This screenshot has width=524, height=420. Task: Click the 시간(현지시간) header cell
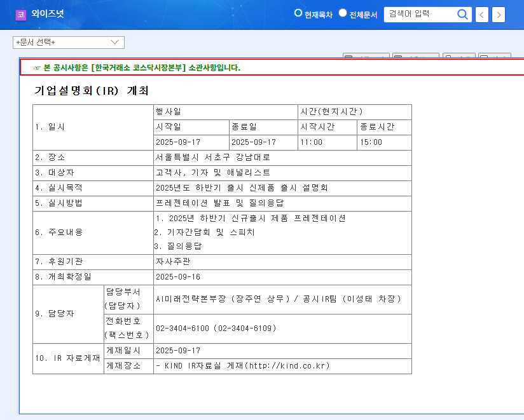click(x=355, y=112)
